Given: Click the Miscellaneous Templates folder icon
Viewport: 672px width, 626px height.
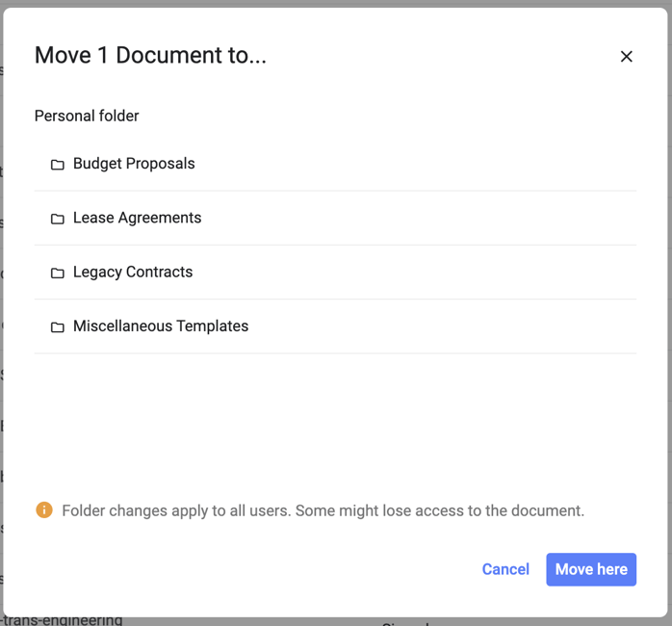Looking at the screenshot, I should click(x=58, y=327).
